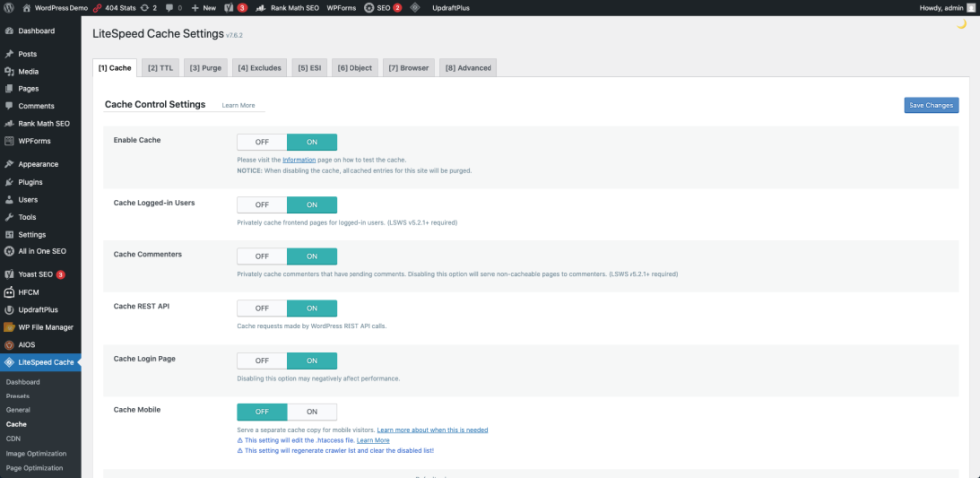This screenshot has height=478, width=980.
Task: Click the New plus icon
Action: [x=195, y=8]
